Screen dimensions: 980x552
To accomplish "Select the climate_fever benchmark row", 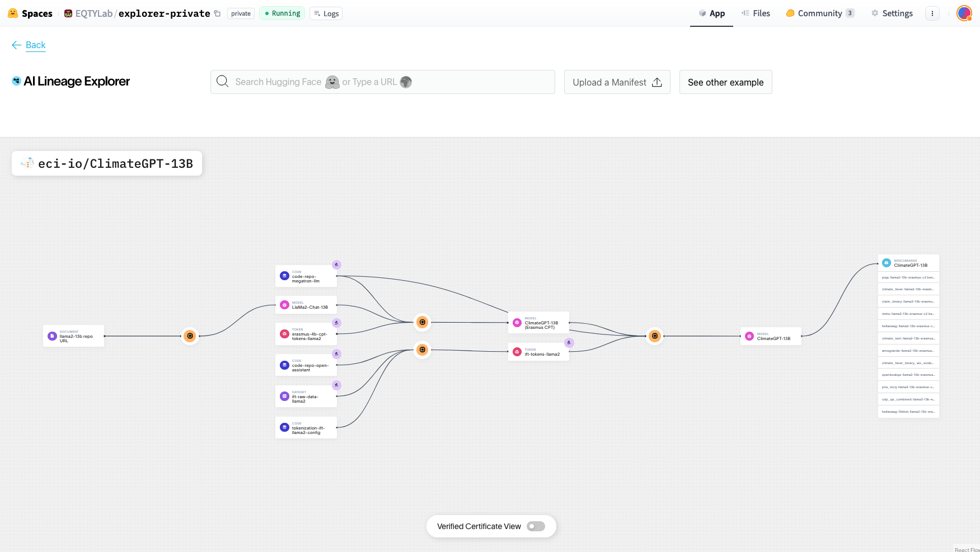I will pos(908,289).
